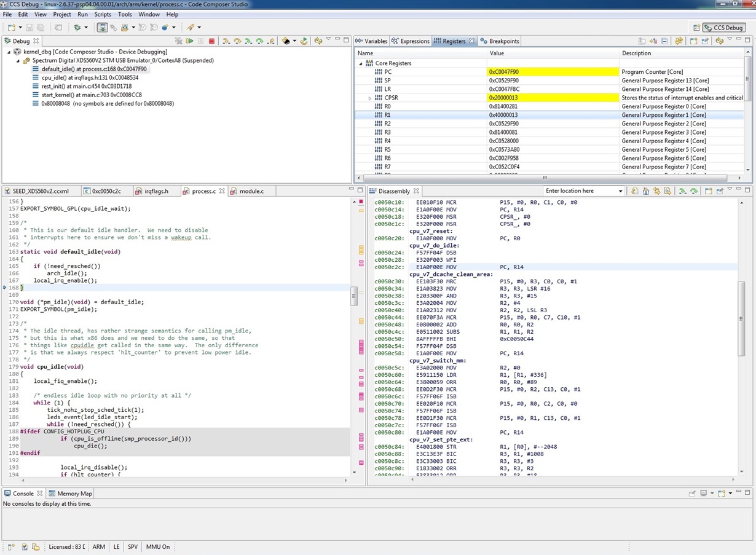
Task: Select the red Terminate debug icon
Action: pos(211,40)
